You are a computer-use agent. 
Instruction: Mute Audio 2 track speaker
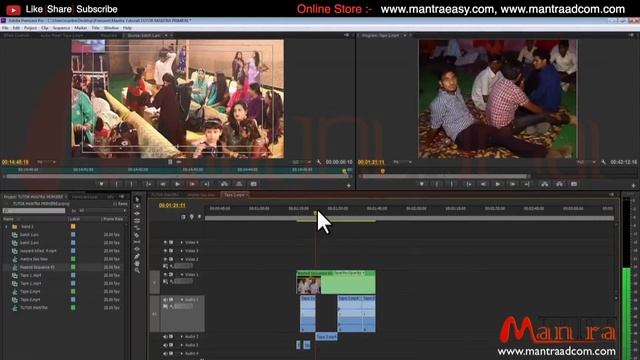tap(165, 337)
